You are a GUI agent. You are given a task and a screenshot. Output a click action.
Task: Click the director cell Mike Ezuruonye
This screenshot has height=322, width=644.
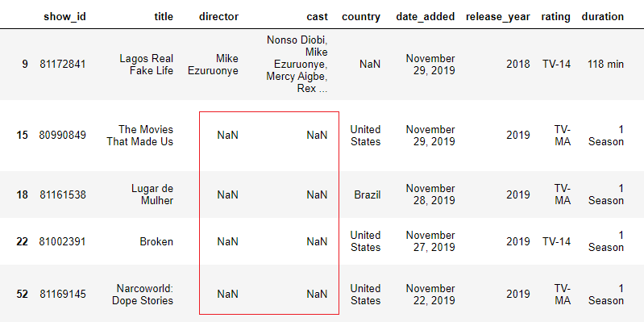213,65
